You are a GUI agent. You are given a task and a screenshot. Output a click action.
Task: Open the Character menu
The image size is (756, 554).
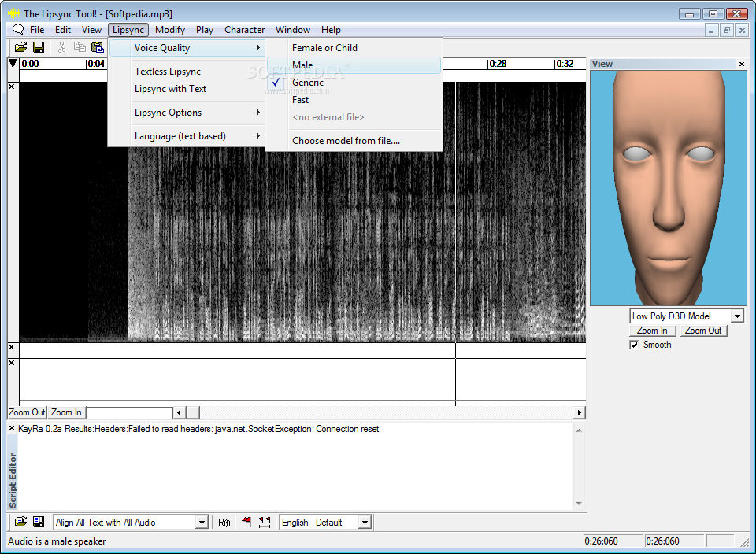point(244,30)
